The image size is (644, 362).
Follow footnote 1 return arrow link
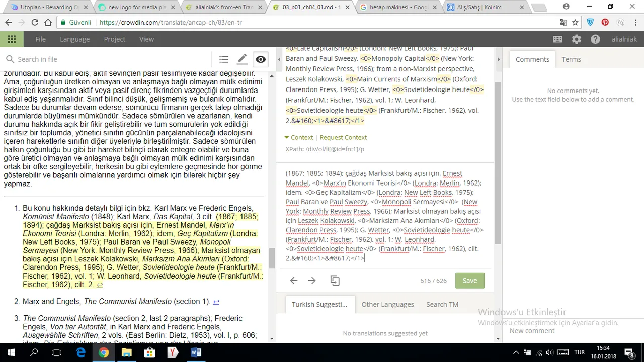pos(100,285)
